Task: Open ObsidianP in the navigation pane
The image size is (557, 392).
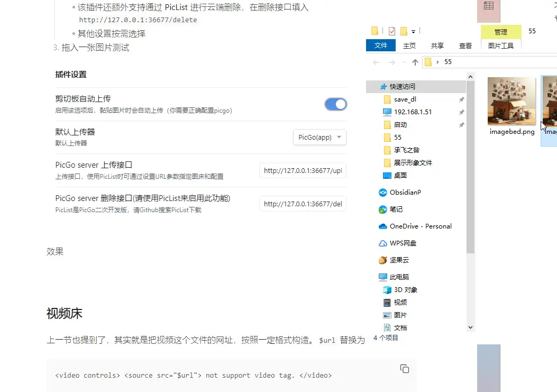Action: pos(405,193)
